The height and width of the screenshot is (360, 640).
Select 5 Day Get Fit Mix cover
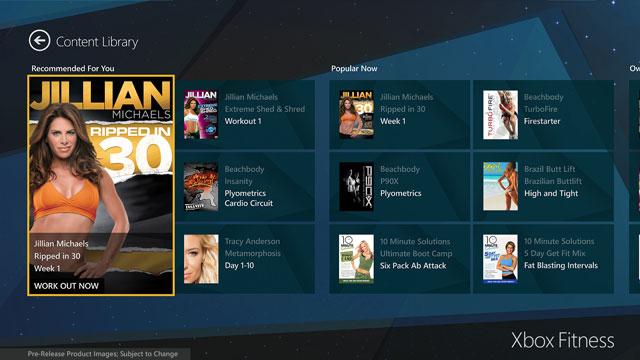tap(500, 259)
